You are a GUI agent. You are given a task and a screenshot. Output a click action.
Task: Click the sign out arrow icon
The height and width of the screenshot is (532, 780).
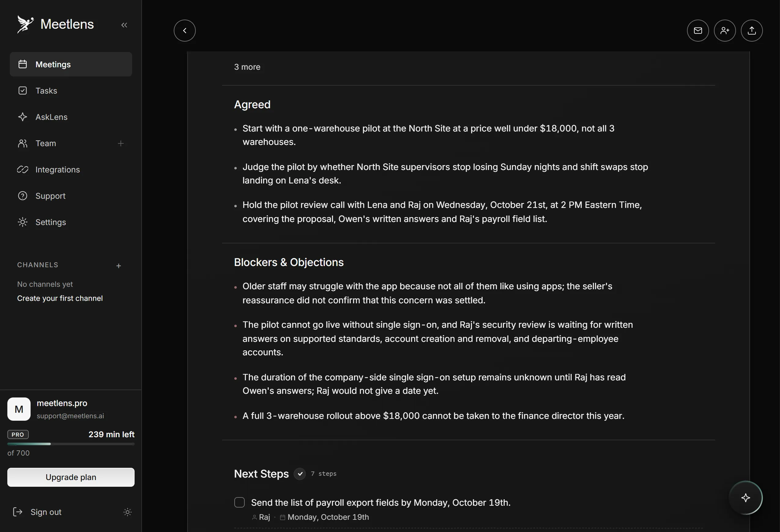click(17, 512)
